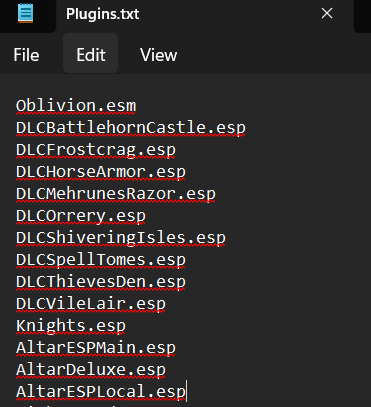This screenshot has height=407, width=371.
Task: Click the DLCBattlehornCastle.esp line
Action: (x=131, y=128)
